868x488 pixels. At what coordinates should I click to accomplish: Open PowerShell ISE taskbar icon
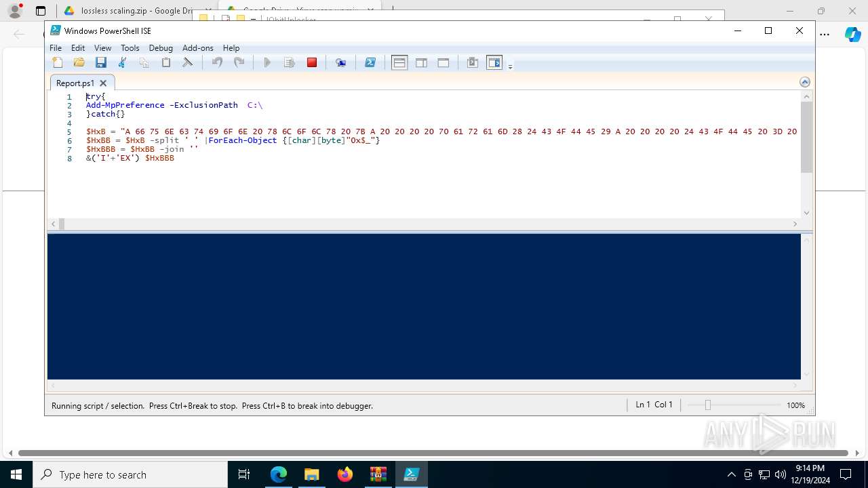[411, 474]
